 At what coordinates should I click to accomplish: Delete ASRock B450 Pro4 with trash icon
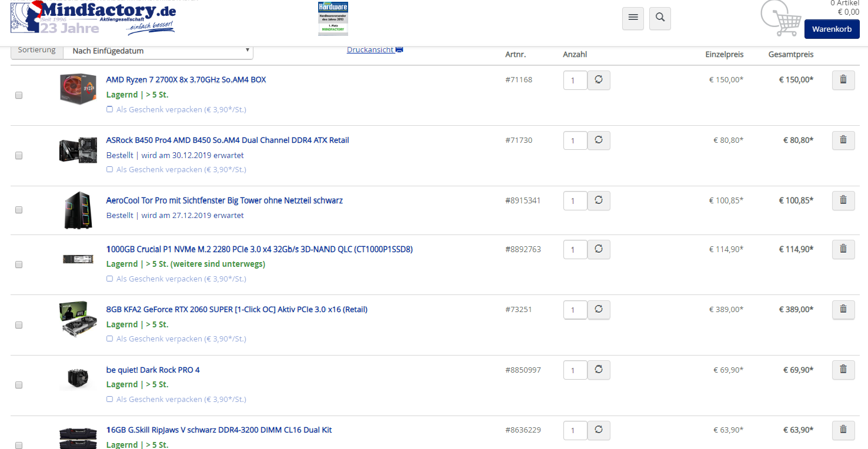(843, 140)
